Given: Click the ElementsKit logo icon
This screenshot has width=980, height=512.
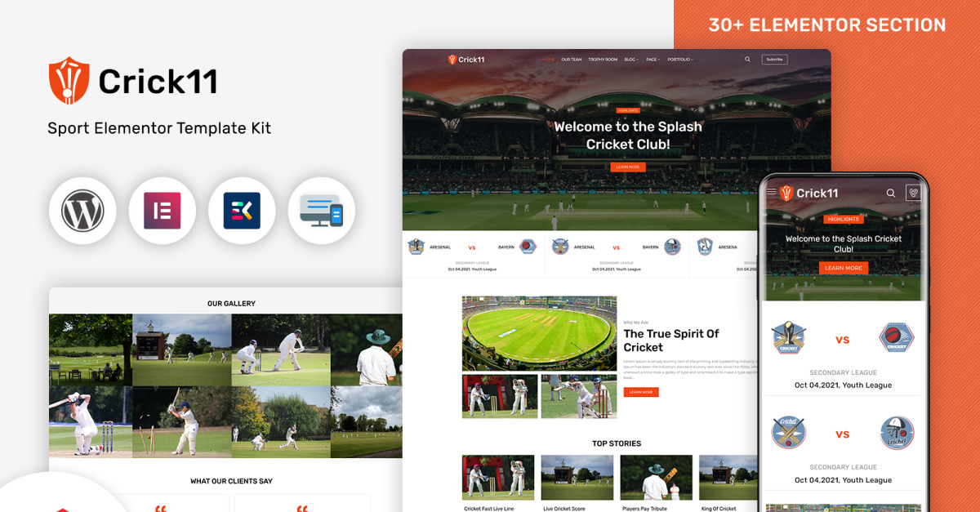Looking at the screenshot, I should coord(242,211).
